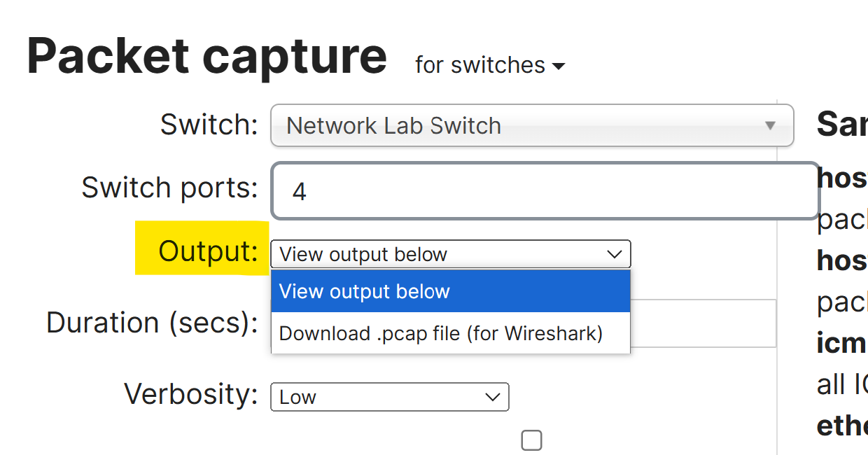This screenshot has width=868, height=455.
Task: Click the 'Switch ports:' label
Action: point(169,187)
